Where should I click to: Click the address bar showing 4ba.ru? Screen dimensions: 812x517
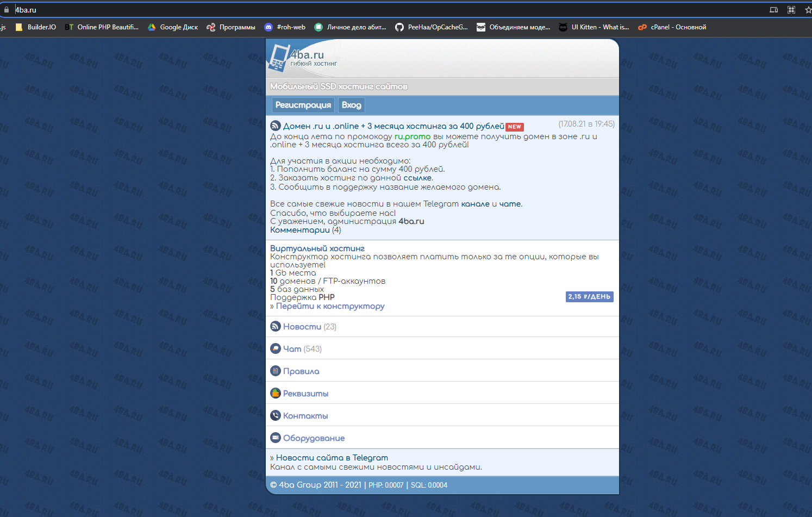coord(380,10)
